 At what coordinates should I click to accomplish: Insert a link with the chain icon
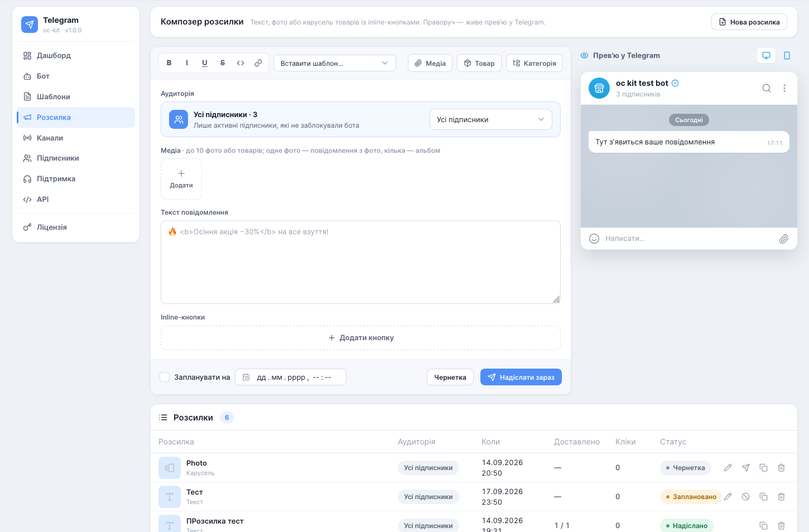click(258, 63)
